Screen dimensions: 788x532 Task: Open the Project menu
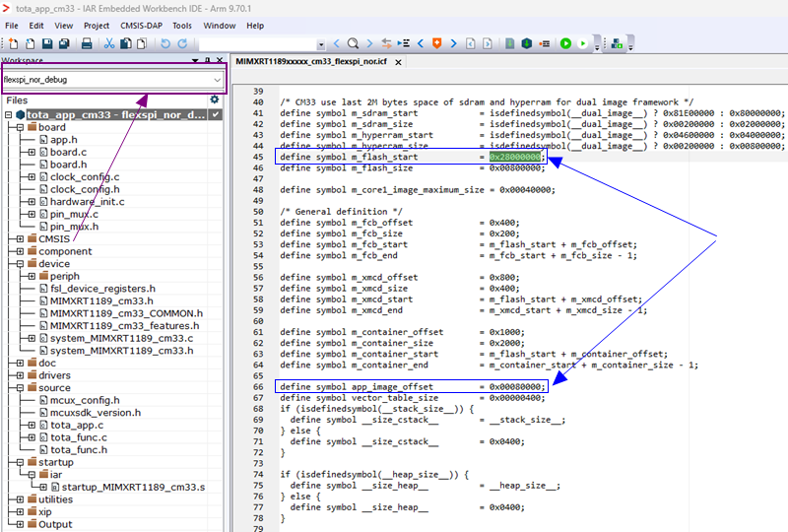click(x=96, y=25)
